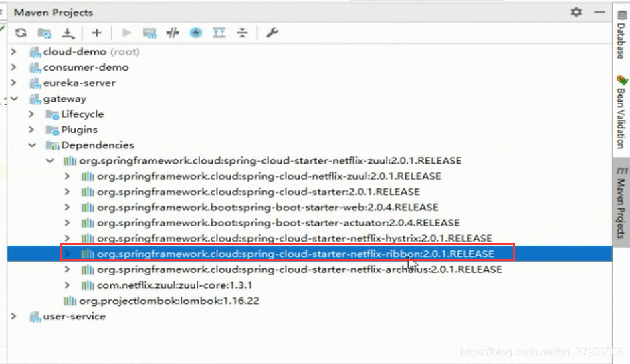Expand the Plugins folder arrow
The height and width of the screenshot is (364, 630).
pyautogui.click(x=31, y=130)
